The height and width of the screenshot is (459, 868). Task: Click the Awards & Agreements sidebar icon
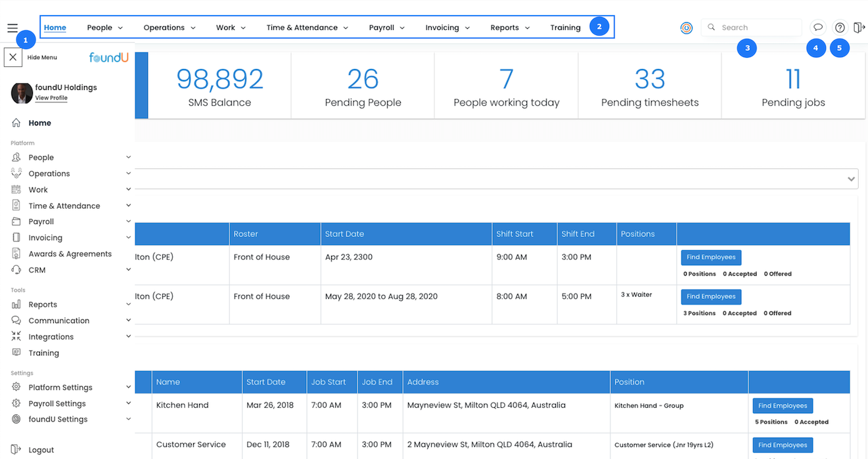(x=16, y=254)
